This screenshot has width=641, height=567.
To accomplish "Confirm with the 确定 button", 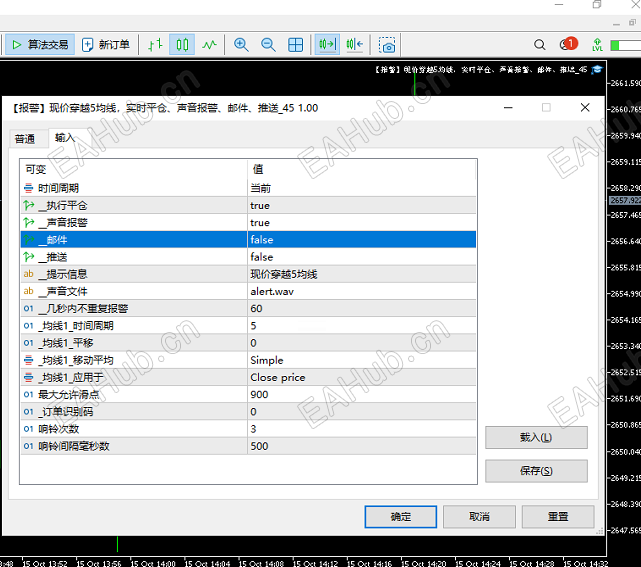I will tap(401, 517).
